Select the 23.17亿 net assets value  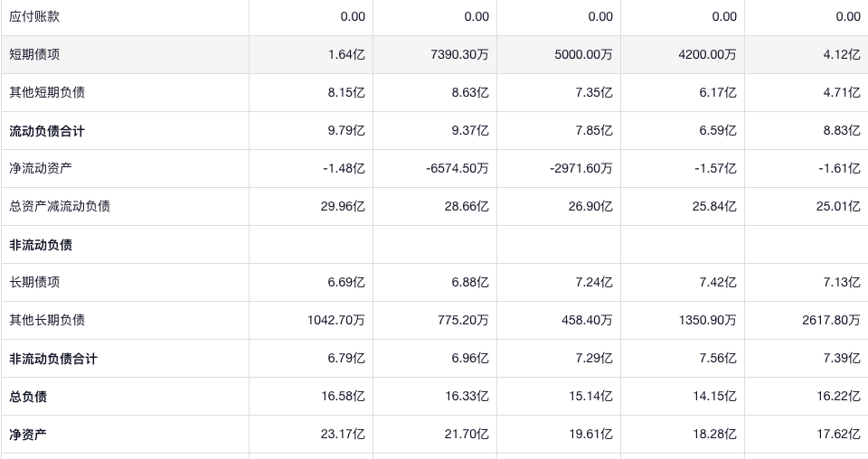coord(343,435)
